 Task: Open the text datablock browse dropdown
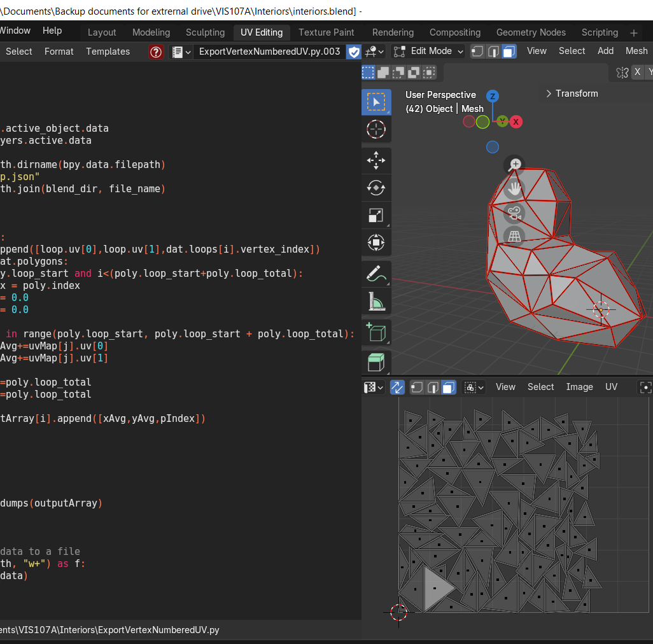coord(182,52)
